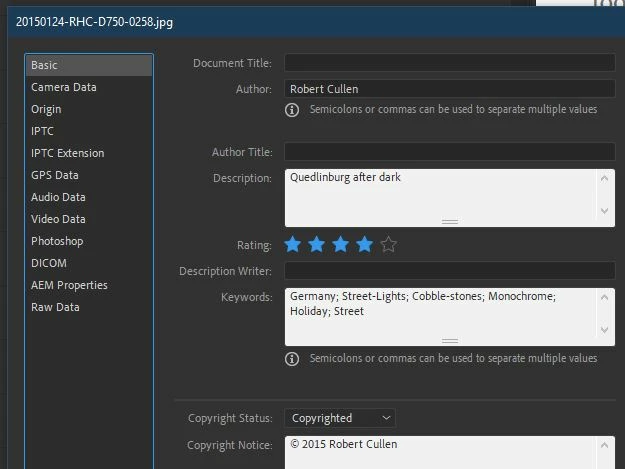This screenshot has height=469, width=625.
Task: Open the GPS Data category
Action: [x=89, y=175]
